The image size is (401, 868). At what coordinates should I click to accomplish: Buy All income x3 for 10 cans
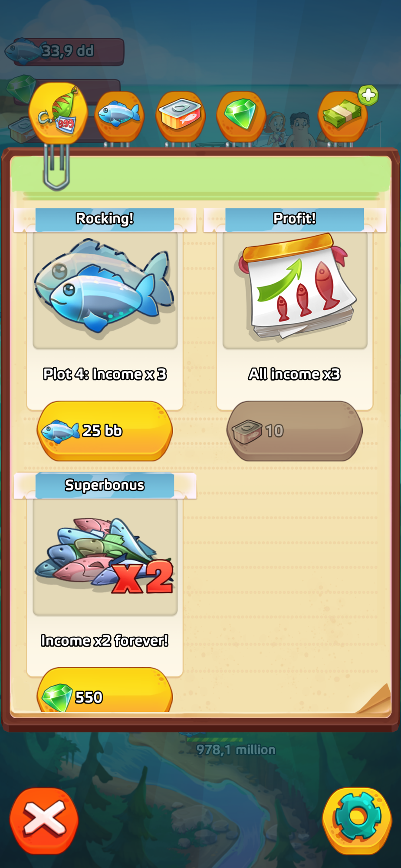295,431
